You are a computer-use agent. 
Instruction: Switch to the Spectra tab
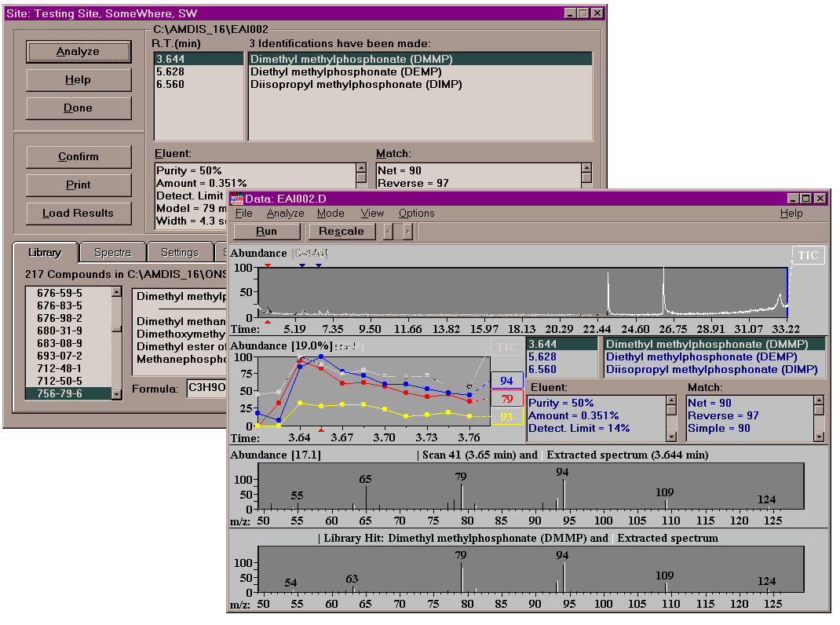point(112,252)
